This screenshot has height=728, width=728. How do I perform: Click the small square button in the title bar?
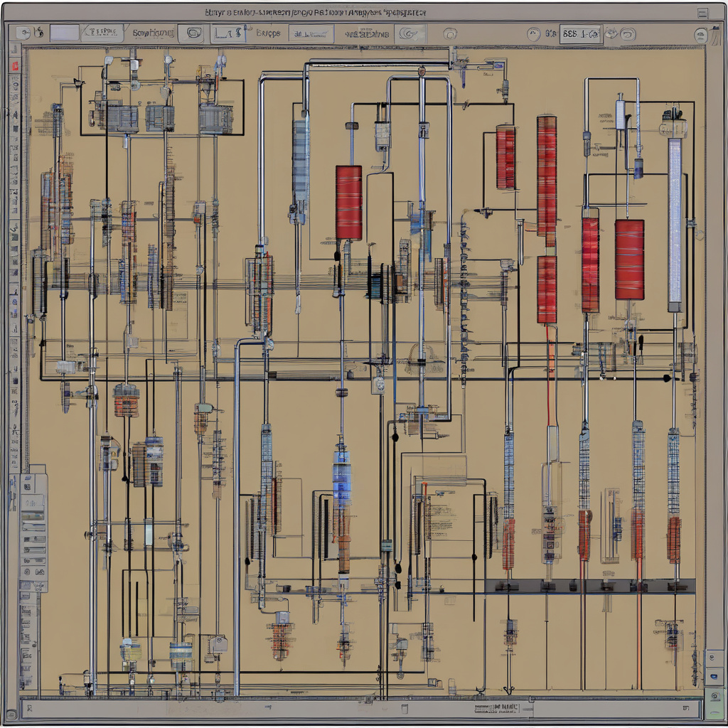tap(702, 12)
